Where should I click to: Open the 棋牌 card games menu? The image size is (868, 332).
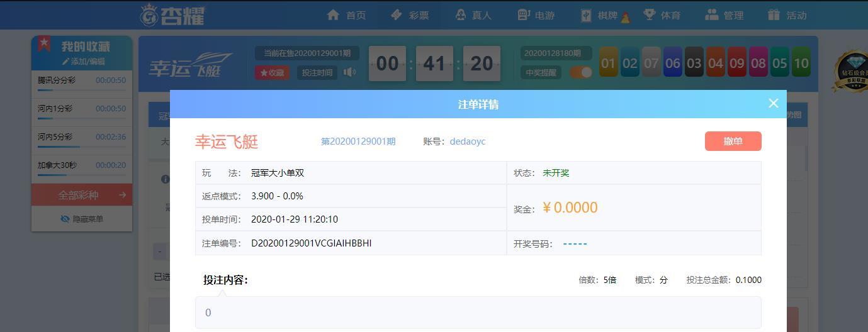point(604,15)
